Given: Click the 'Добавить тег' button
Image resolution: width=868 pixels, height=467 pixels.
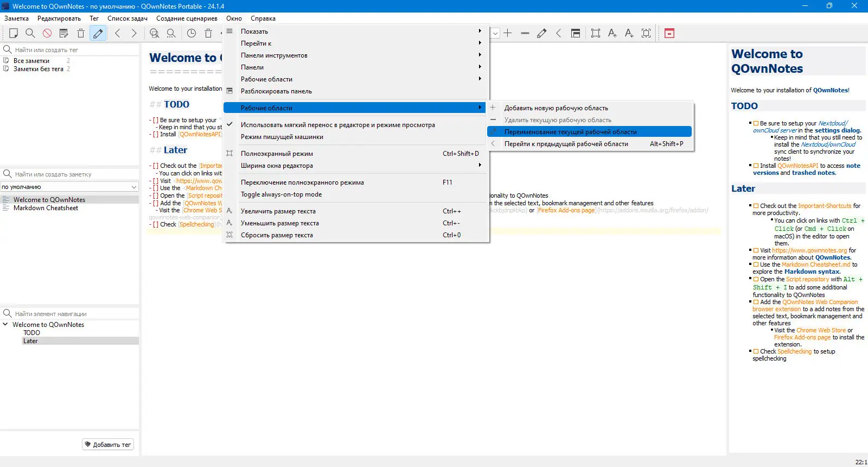Looking at the screenshot, I should 108,445.
